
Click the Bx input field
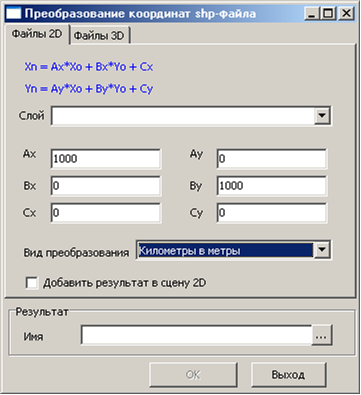pyautogui.click(x=106, y=186)
